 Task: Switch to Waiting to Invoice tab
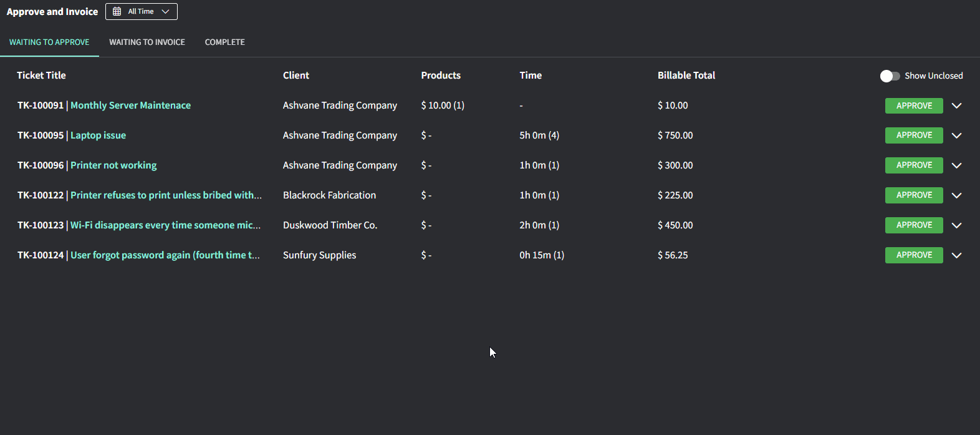click(x=147, y=42)
